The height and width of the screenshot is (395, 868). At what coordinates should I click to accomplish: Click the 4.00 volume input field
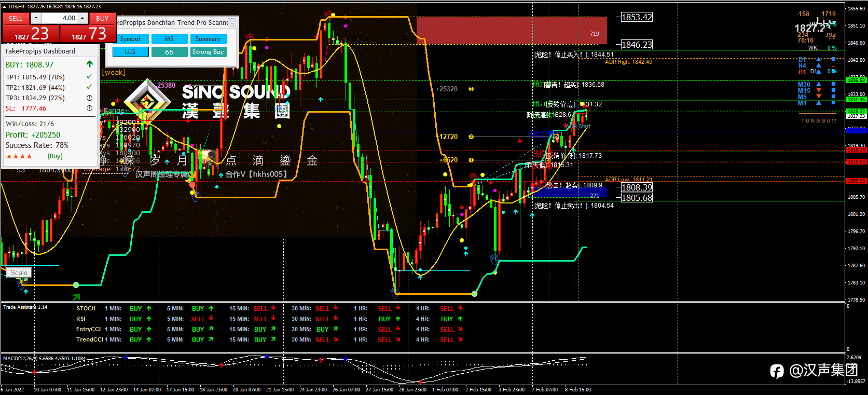tap(59, 18)
